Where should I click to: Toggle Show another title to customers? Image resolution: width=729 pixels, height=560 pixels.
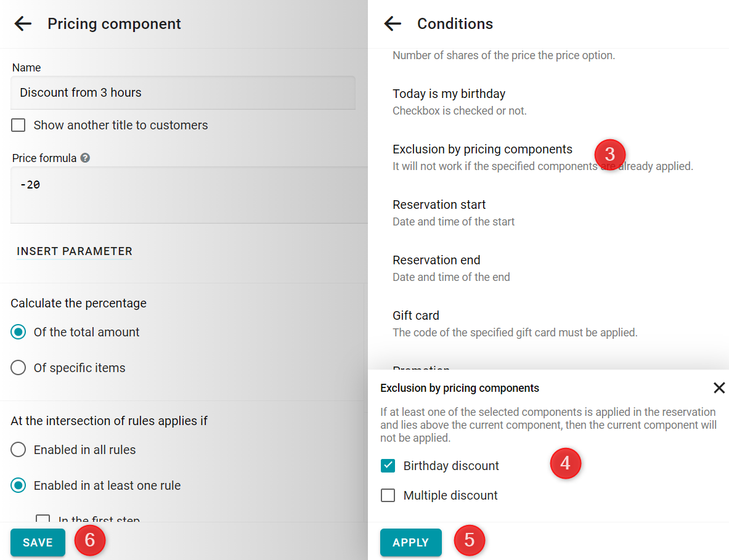pos(18,125)
